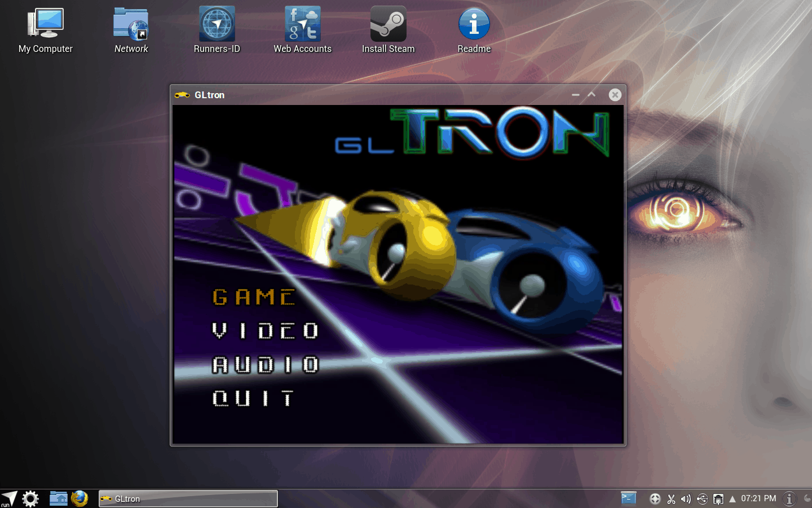Open the clipboard scissors tray icon

[671, 499]
